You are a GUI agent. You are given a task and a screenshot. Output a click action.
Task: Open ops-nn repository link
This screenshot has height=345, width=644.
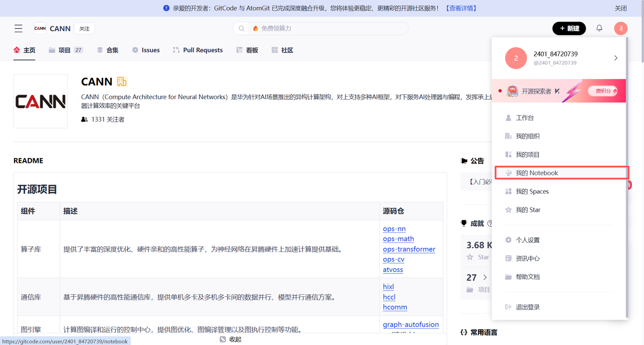pos(394,229)
